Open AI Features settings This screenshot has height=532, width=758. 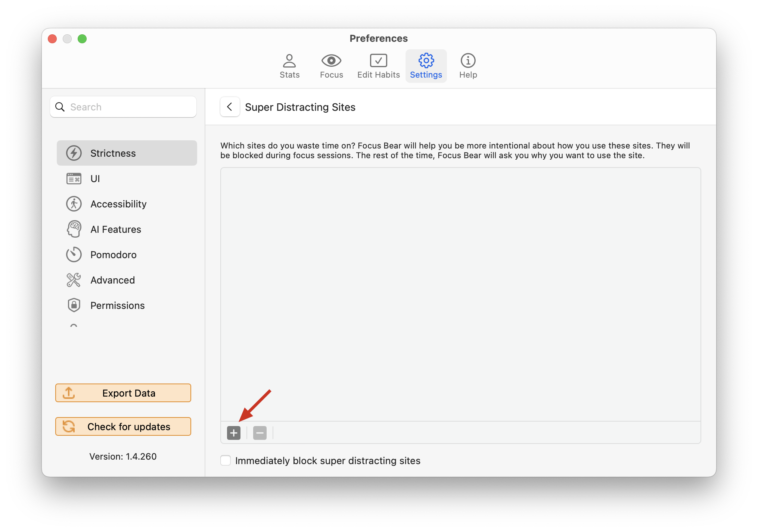[127, 229]
